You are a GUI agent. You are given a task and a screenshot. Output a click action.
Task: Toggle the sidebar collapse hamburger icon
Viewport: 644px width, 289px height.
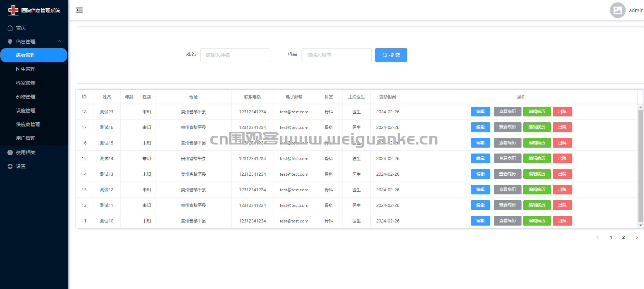(79, 10)
